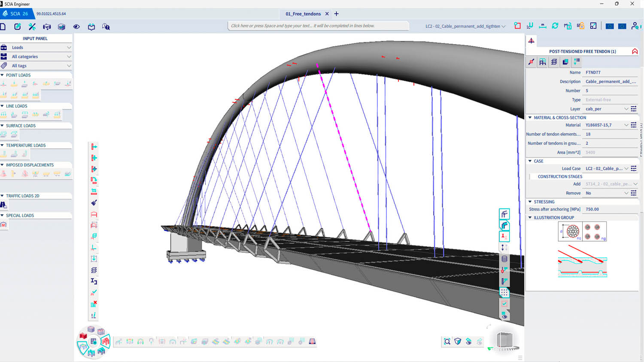Click the wrench and screwdriver tools icon
644x362 pixels.
click(32, 27)
